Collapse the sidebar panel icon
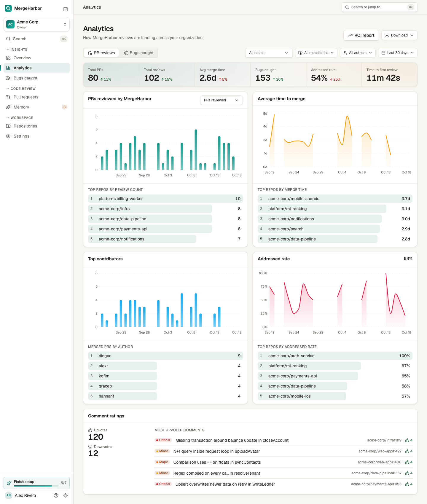Viewport: 427px width, 504px height. (x=66, y=9)
